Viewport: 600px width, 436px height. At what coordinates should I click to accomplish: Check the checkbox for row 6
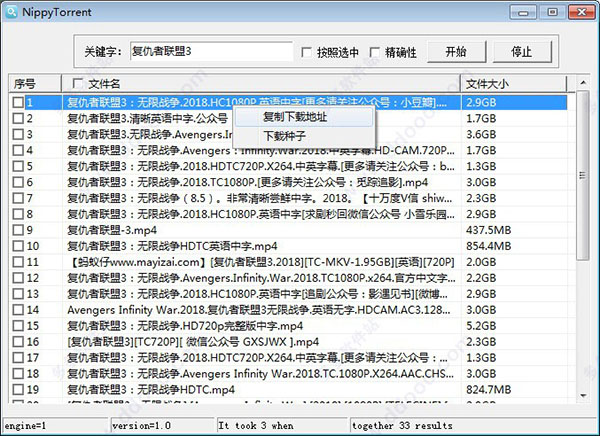pos(18,182)
